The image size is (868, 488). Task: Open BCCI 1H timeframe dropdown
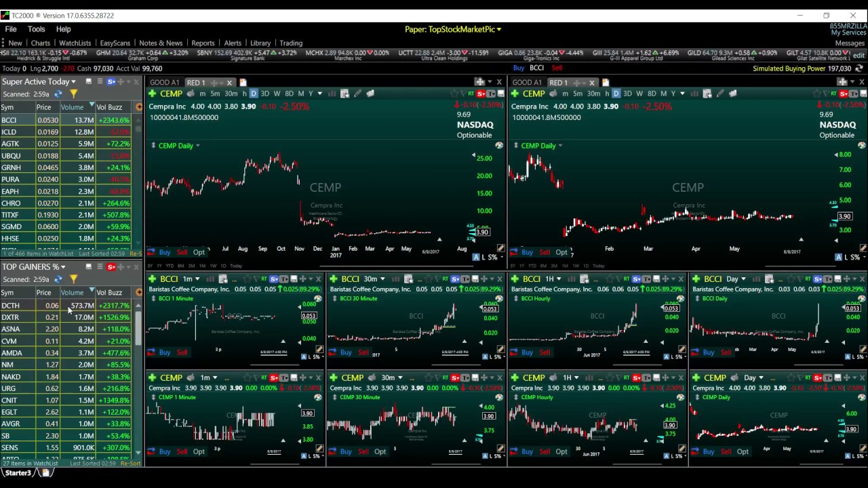559,279
